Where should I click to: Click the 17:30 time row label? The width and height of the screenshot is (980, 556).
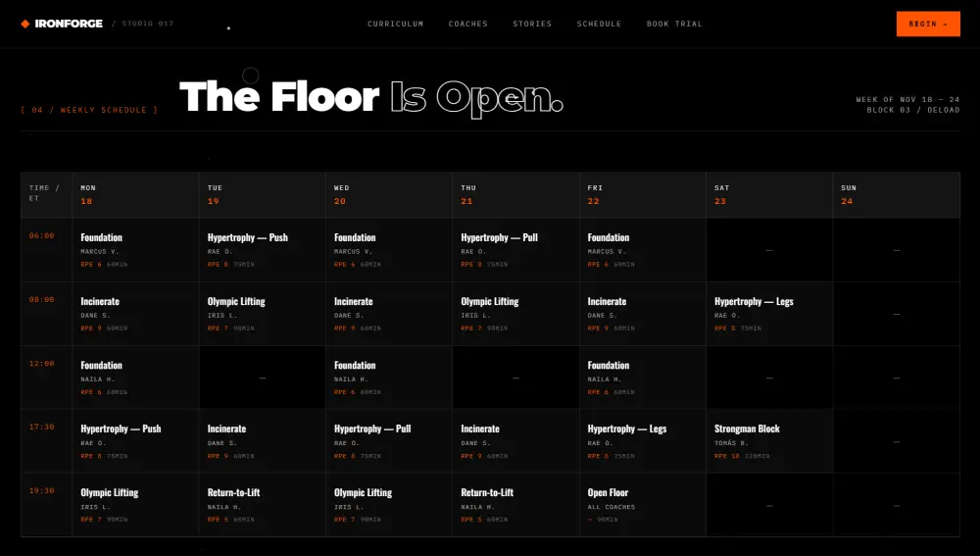click(42, 428)
